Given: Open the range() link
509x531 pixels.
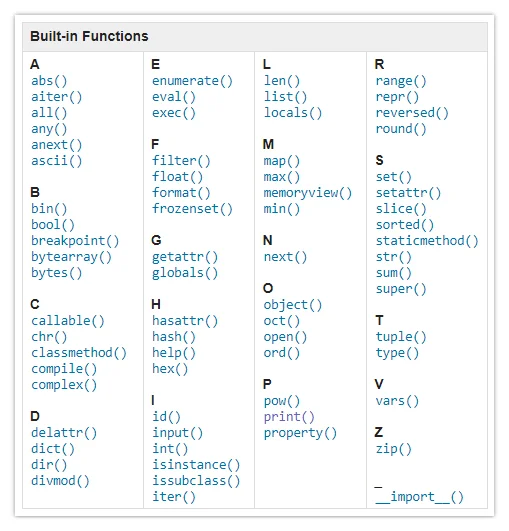Looking at the screenshot, I should click(401, 81).
